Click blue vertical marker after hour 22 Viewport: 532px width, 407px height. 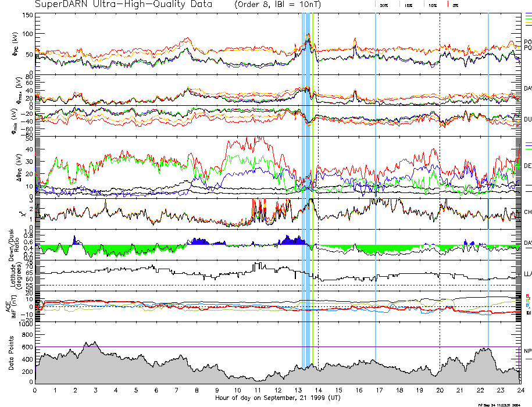488,174
